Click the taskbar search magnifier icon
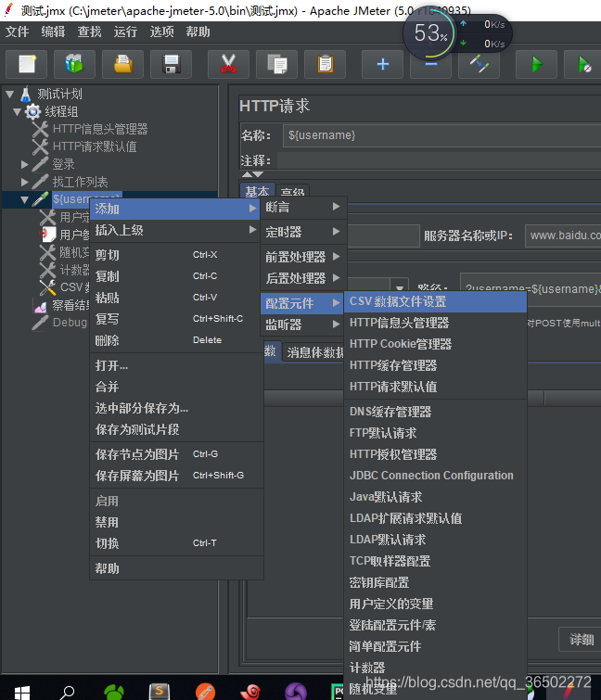The image size is (601, 700). tap(67, 693)
